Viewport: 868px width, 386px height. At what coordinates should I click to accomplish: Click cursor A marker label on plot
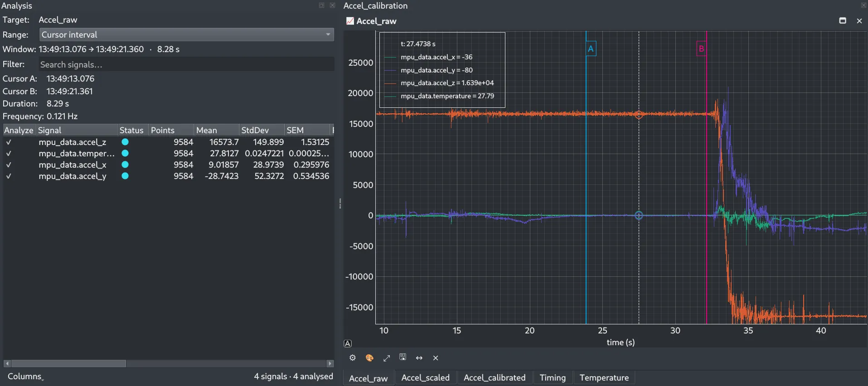[591, 49]
